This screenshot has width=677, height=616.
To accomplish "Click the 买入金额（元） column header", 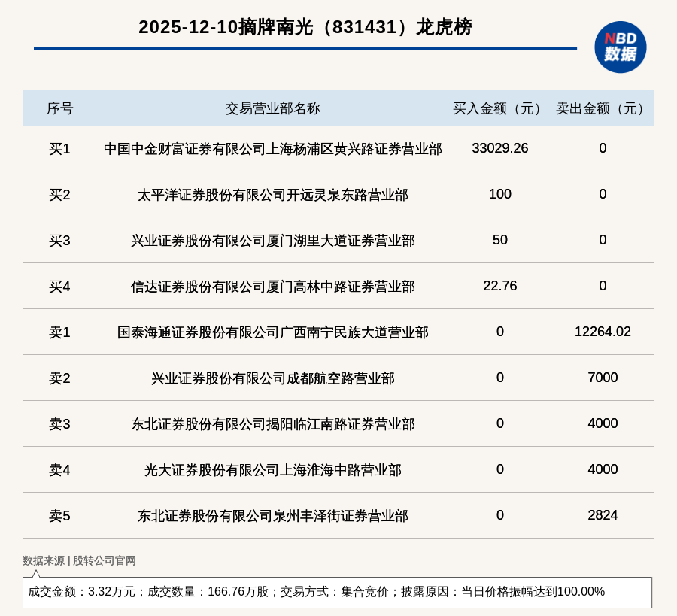I will (x=499, y=108).
